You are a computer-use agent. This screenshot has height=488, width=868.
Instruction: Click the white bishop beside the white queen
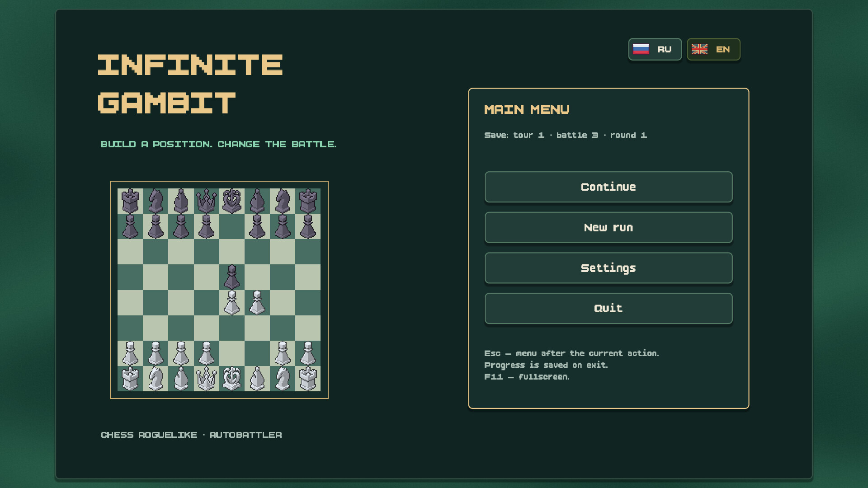tap(181, 379)
